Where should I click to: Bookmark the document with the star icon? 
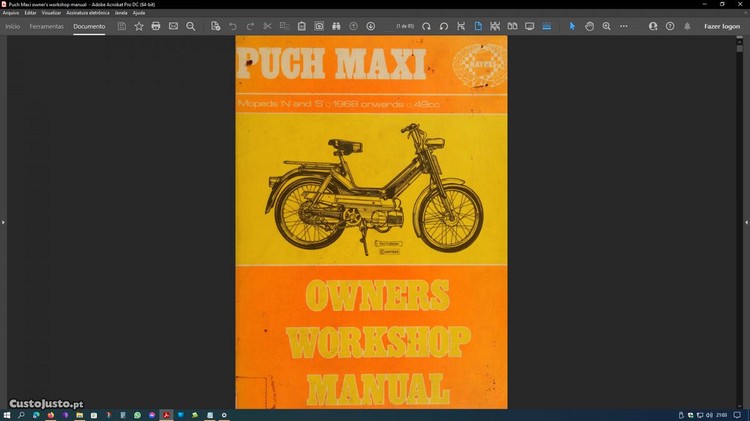(x=139, y=26)
